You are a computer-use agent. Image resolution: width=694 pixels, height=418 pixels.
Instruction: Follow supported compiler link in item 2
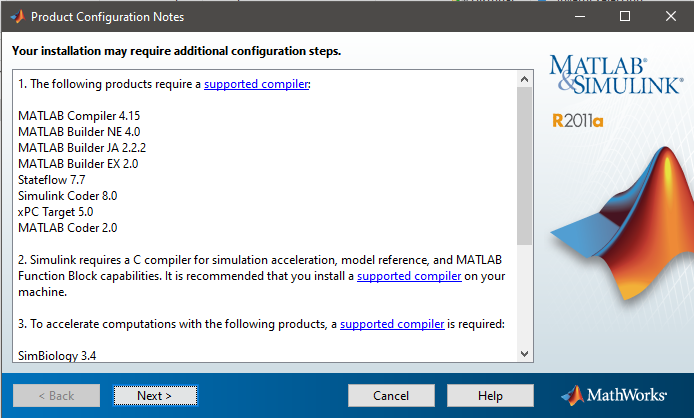(409, 276)
